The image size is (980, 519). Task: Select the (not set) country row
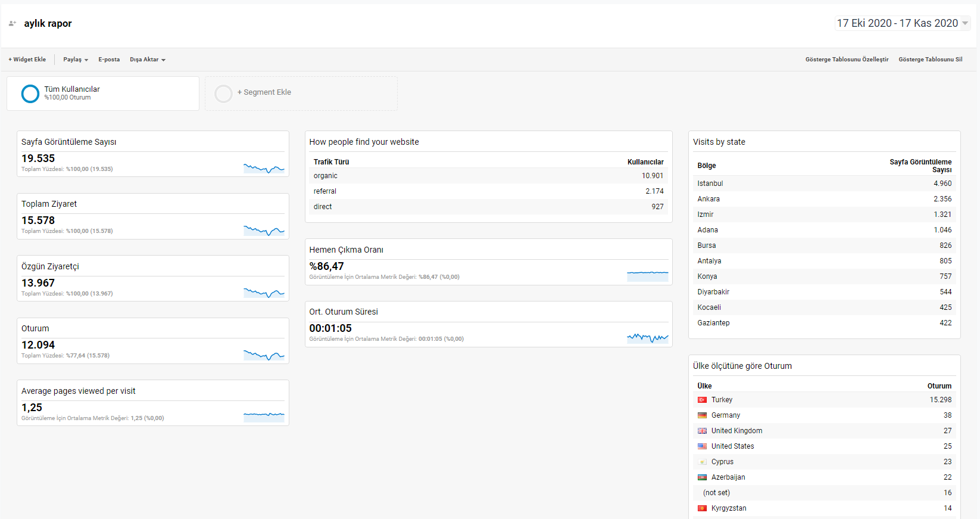tap(825, 493)
